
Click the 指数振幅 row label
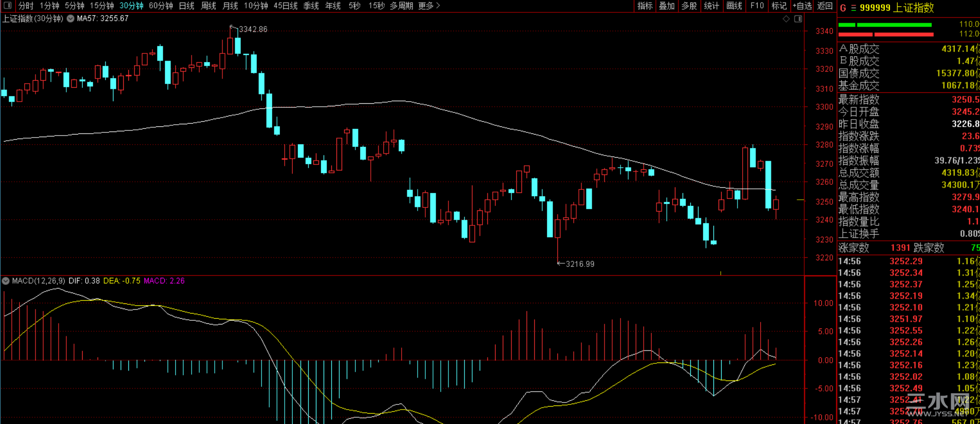coord(859,161)
